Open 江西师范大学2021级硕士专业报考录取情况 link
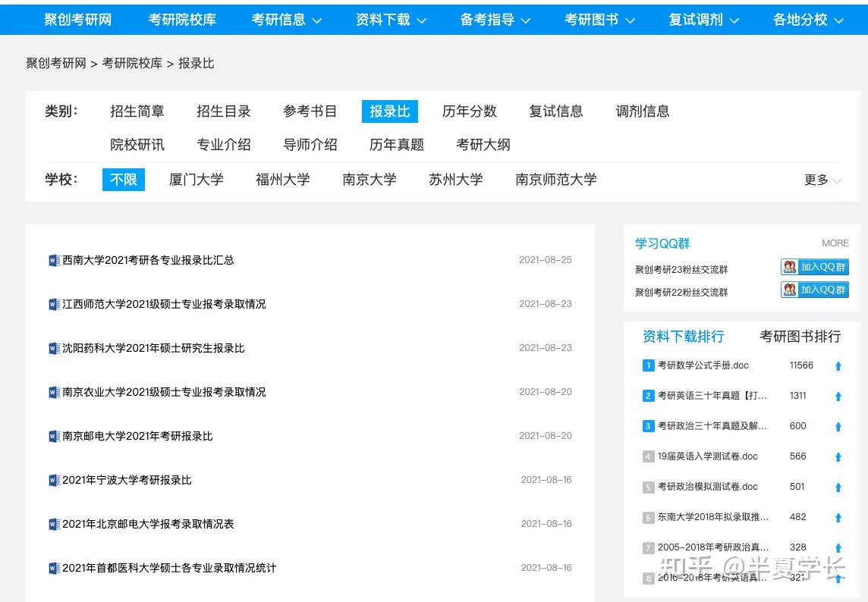The image size is (868, 602). 164,305
